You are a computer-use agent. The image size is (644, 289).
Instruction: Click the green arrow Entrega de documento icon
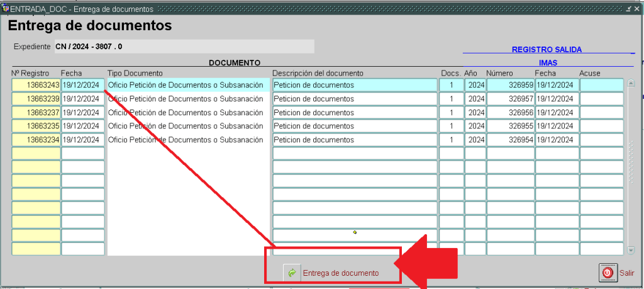pyautogui.click(x=292, y=273)
